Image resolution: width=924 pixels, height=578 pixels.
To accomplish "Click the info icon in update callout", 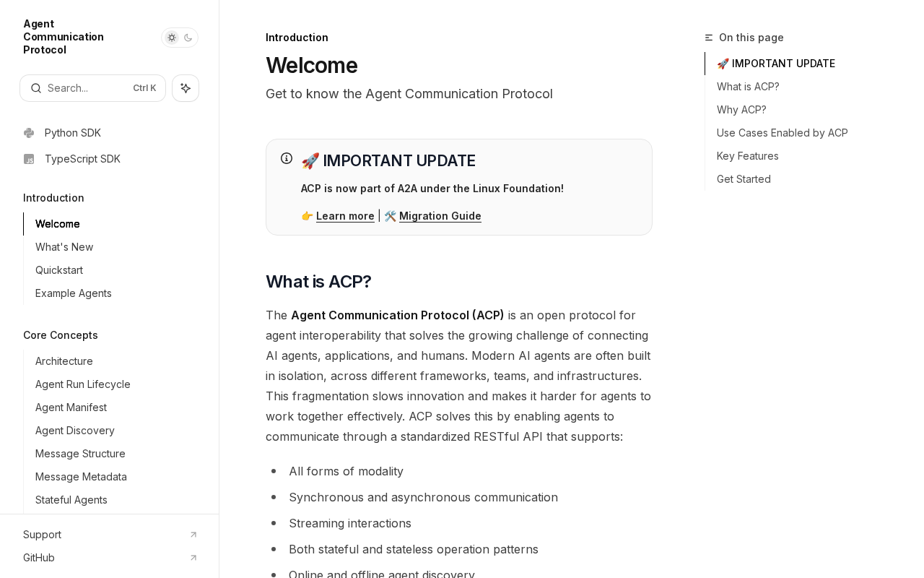I will click(287, 158).
